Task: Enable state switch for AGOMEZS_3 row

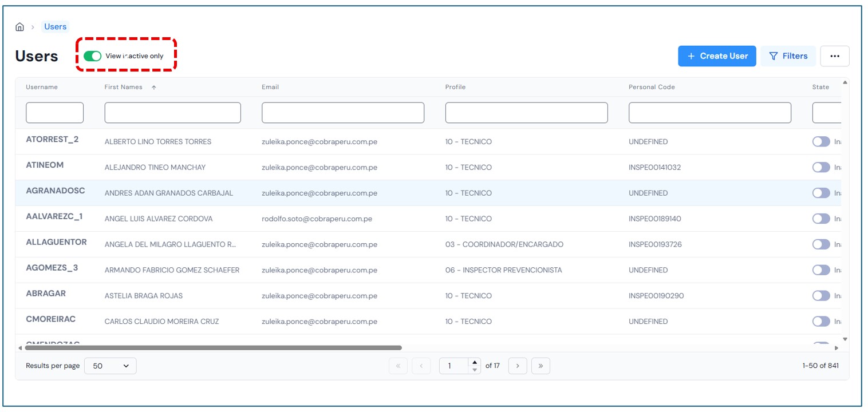Action: [820, 270]
